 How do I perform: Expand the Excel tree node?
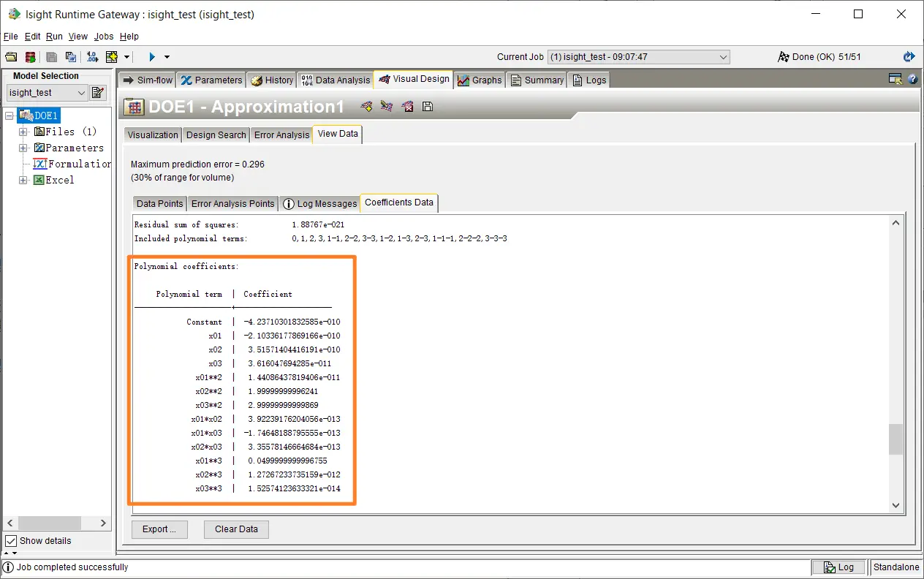click(x=23, y=180)
